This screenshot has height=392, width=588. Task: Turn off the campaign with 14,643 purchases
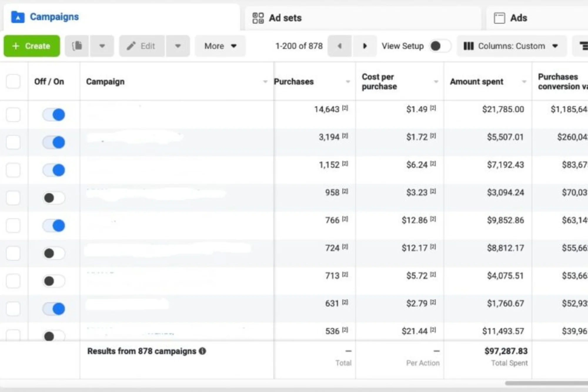[54, 115]
